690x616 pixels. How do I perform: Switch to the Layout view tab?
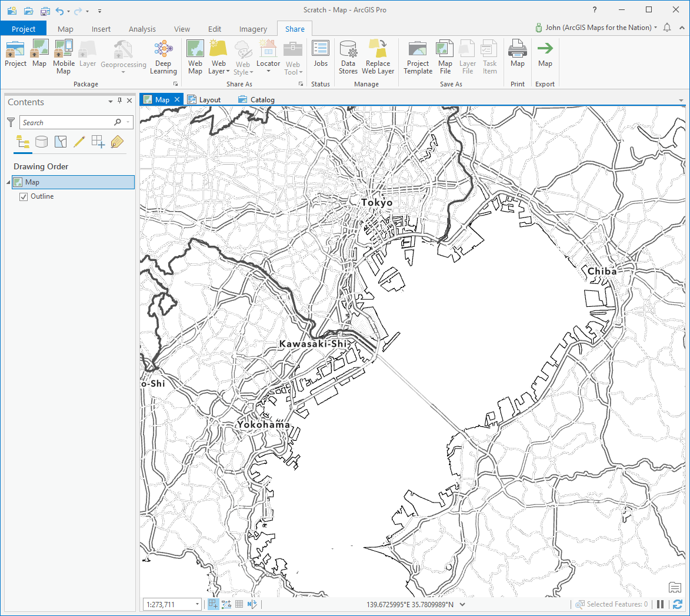point(205,100)
